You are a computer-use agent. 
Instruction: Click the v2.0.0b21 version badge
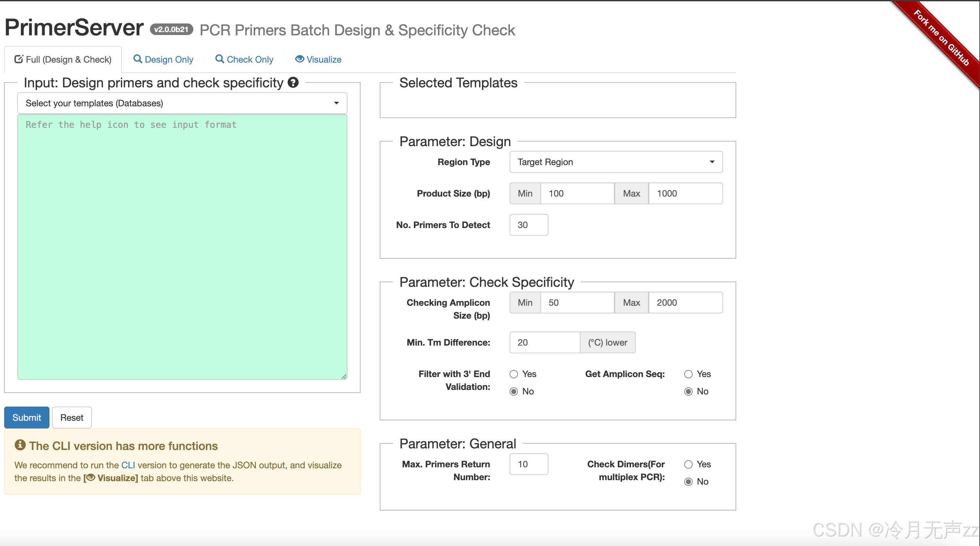(171, 29)
